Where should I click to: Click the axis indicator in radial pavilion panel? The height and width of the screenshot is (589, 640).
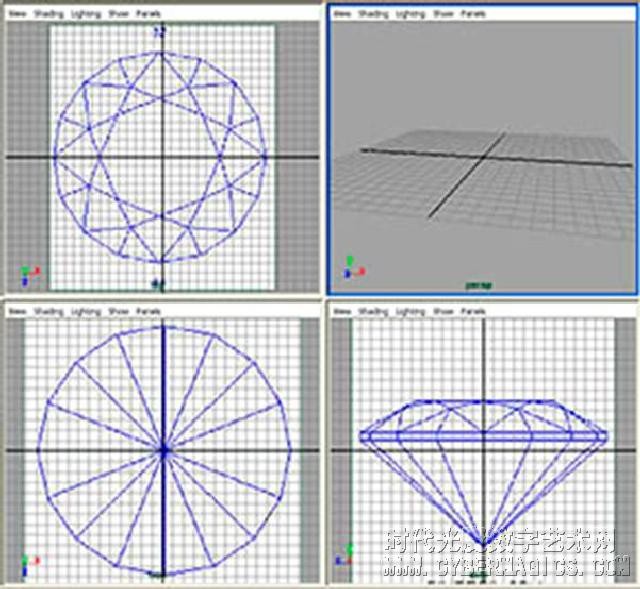[x=30, y=565]
